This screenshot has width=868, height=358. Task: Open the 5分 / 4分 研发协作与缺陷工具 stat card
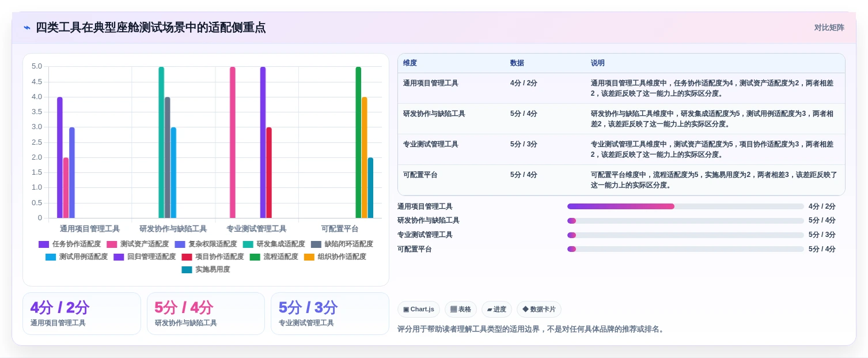pos(206,314)
